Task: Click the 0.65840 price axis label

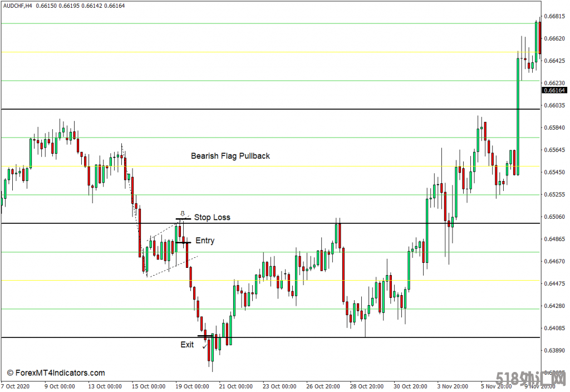Action: (555, 128)
